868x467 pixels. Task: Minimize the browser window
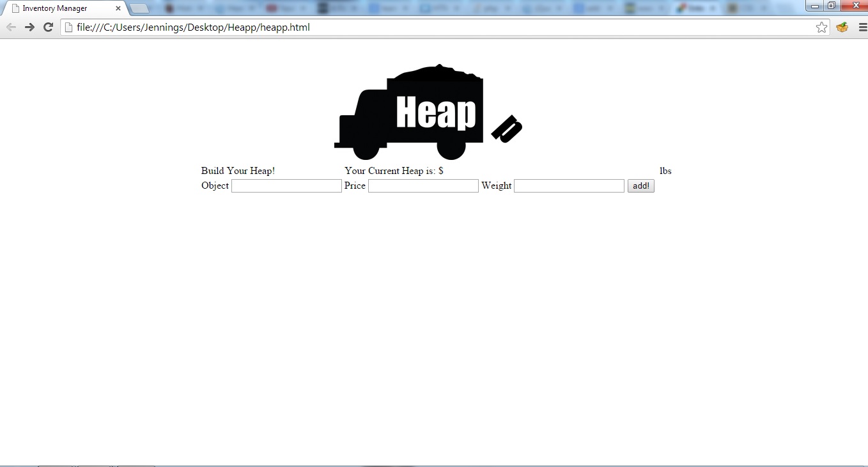[x=815, y=6]
